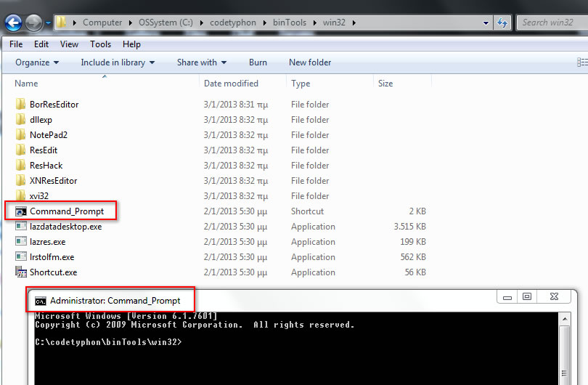The image size is (588, 385).
Task: Select the ResEdit folder icon
Action: [20, 150]
